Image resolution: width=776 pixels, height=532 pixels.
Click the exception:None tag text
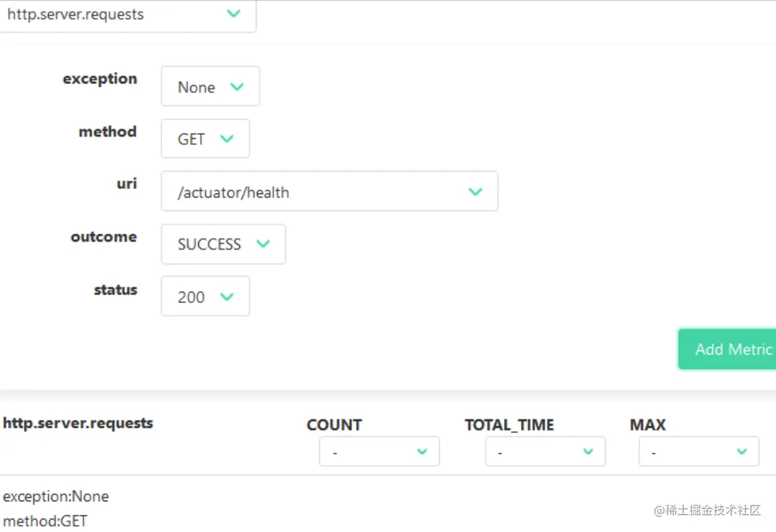[x=56, y=497]
